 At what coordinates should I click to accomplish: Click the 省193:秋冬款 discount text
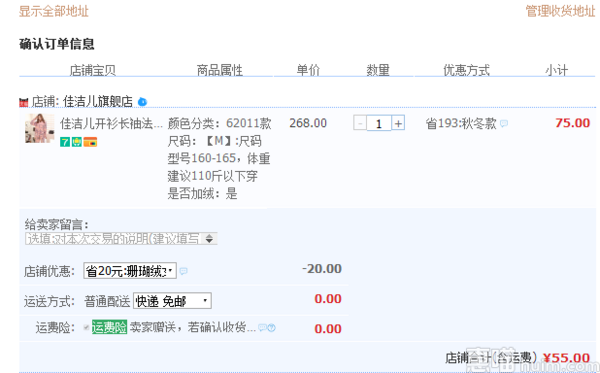(461, 123)
